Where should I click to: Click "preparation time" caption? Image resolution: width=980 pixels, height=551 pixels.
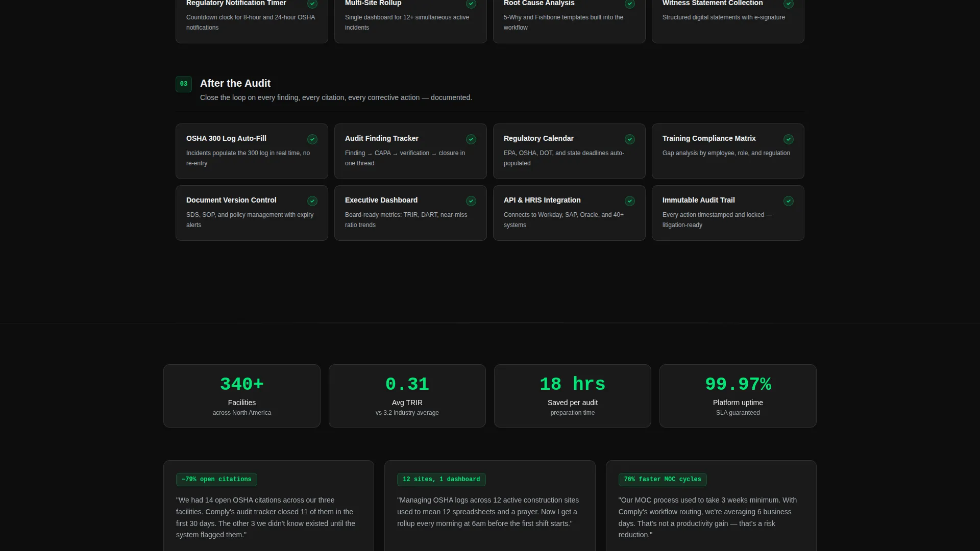click(573, 413)
